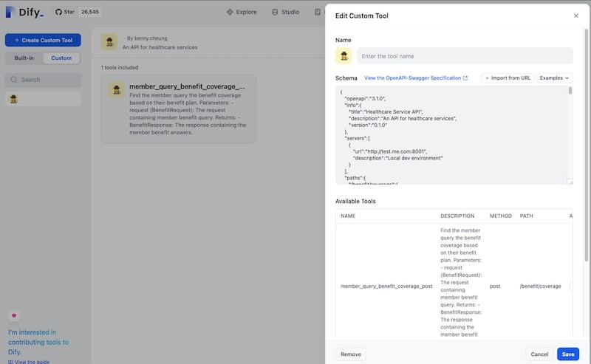Click the icon next to the Studio tab
Screen dimensions: 591x364
[x=275, y=12]
